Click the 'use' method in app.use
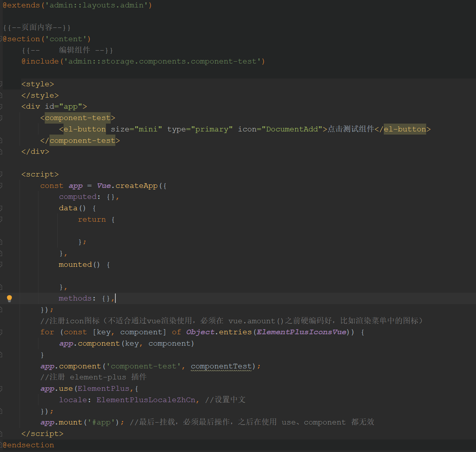 click(x=66, y=389)
